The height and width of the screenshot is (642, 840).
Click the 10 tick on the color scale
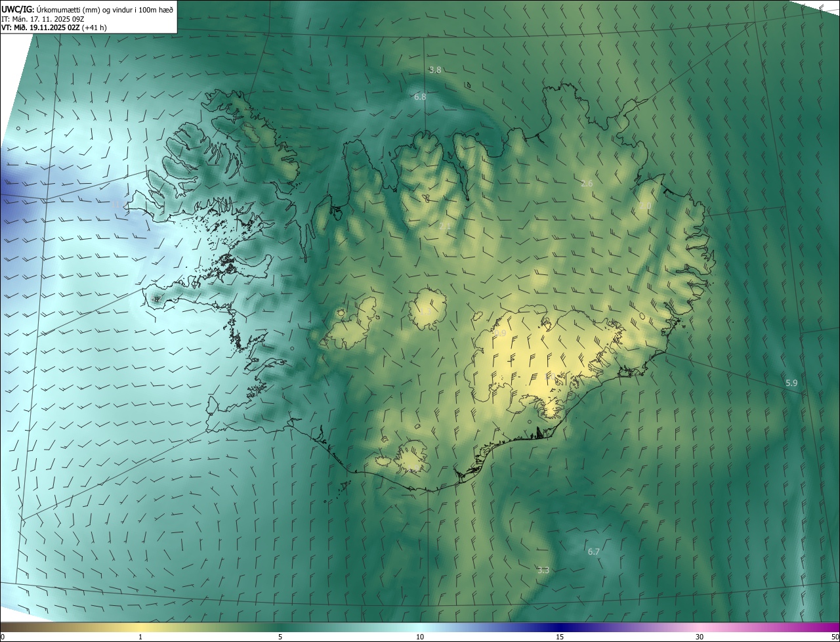(x=420, y=637)
